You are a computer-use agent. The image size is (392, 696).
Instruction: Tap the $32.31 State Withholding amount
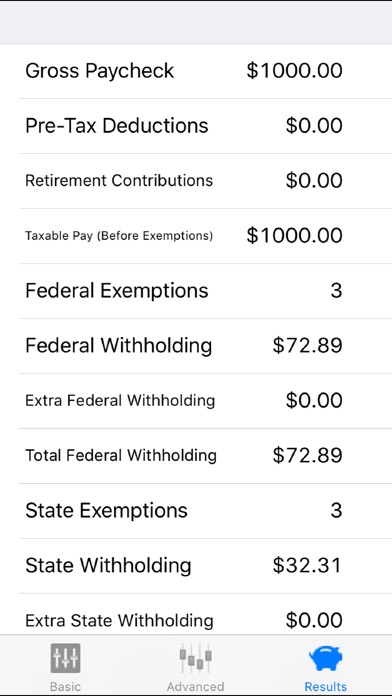pyautogui.click(x=307, y=566)
